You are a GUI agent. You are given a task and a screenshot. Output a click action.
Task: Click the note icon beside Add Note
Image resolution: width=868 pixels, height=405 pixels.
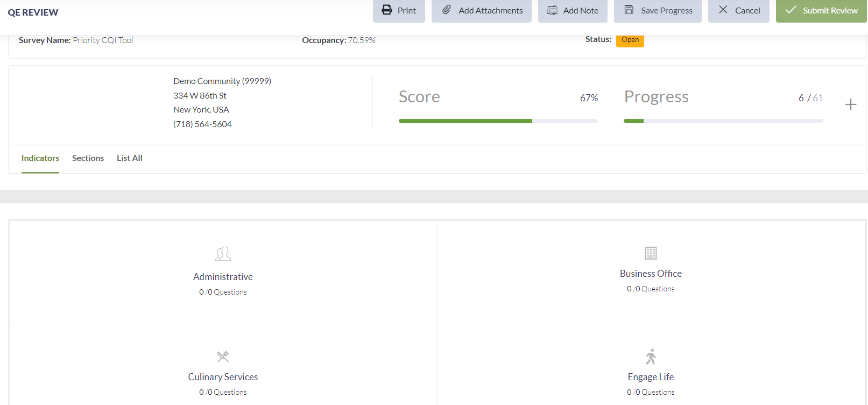pos(552,10)
